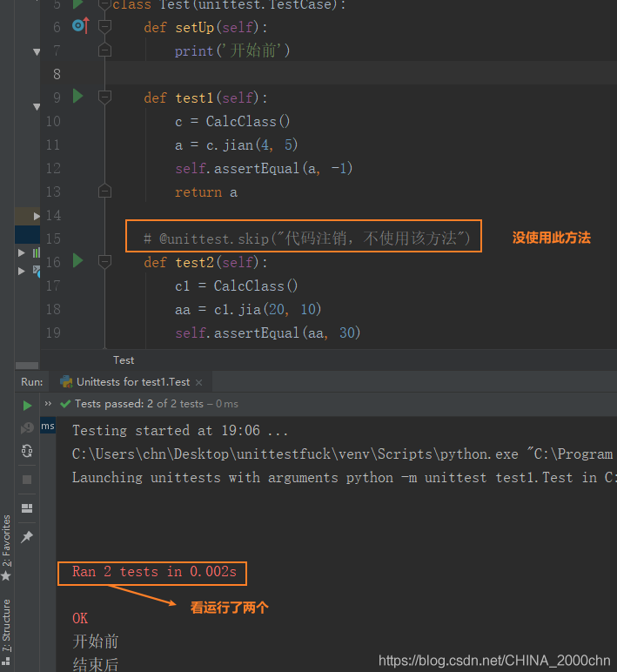Click the self.assertEqual(a, -1) code line
This screenshot has width=617, height=672.
click(264, 168)
